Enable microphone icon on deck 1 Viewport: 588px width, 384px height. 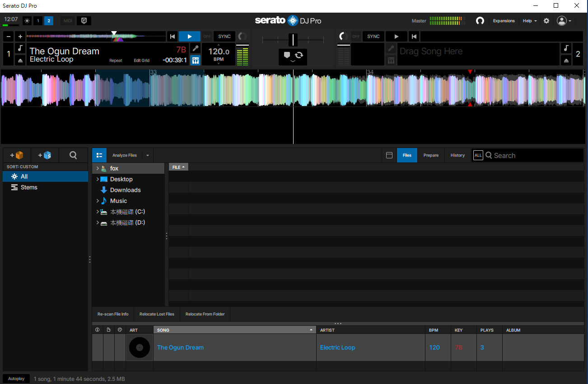point(195,48)
